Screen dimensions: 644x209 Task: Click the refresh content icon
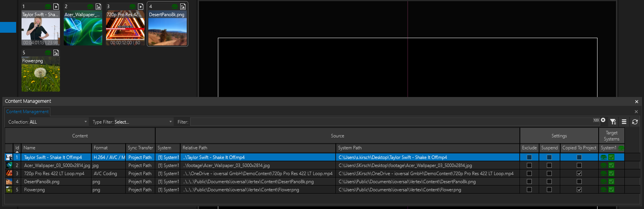[x=635, y=122]
